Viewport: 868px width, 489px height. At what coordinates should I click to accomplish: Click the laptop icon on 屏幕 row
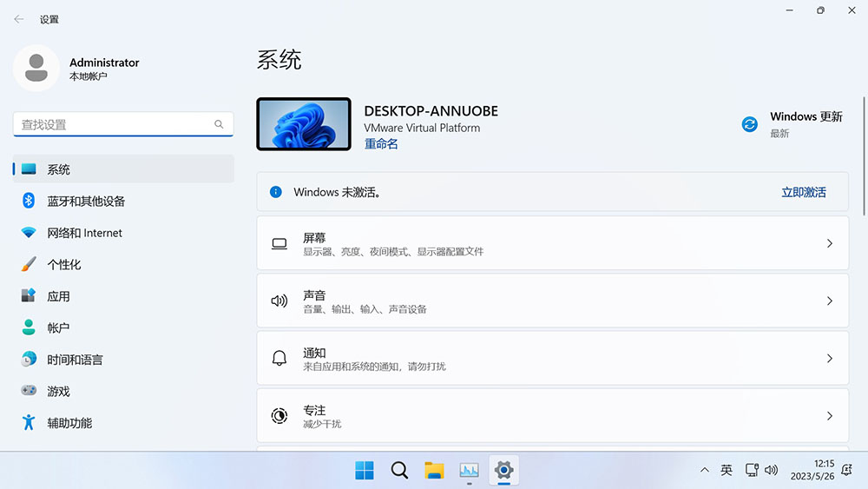(279, 244)
